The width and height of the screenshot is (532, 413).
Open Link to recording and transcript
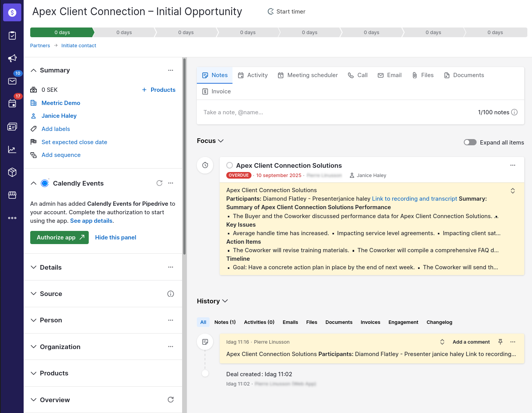pyautogui.click(x=414, y=199)
